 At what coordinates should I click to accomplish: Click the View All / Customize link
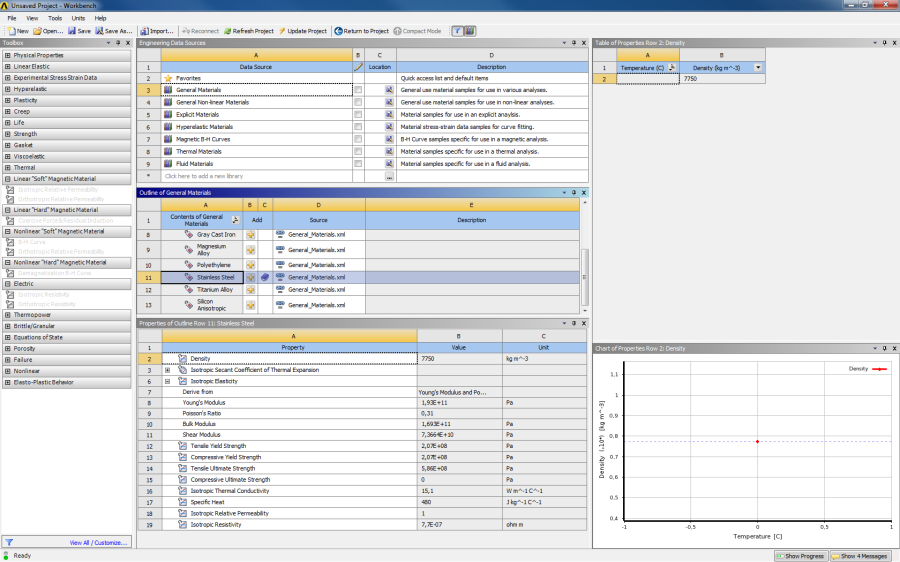tap(99, 542)
